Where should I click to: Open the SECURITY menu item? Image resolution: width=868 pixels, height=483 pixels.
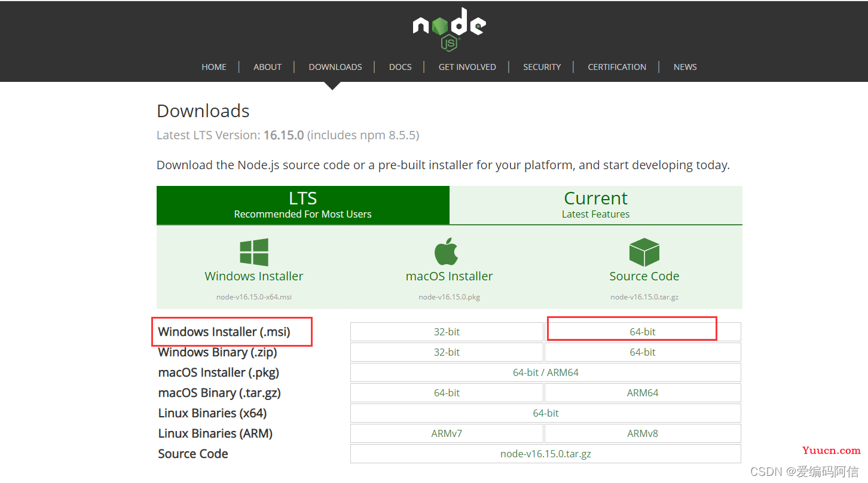pyautogui.click(x=542, y=67)
